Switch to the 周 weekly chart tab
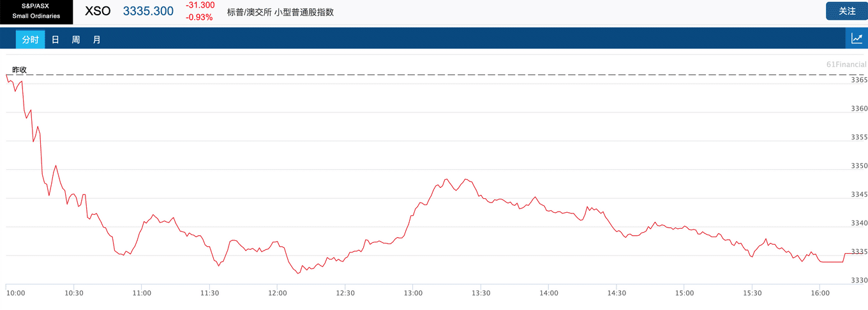Viewport: 868px width, 310px height. (76, 40)
